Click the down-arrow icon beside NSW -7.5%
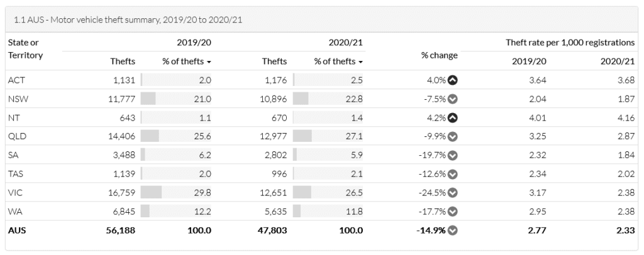This screenshot has height=255, width=644. [x=452, y=99]
